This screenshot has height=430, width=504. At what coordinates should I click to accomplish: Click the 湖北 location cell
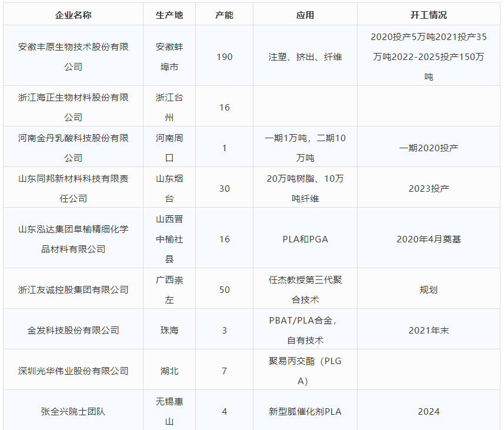169,371
